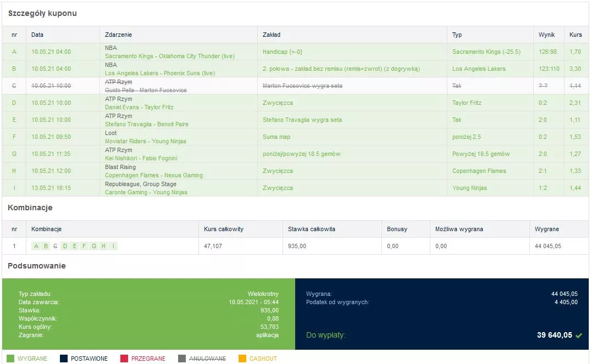Click the green WYGRANE legend square
Screen dimensions: 592x364
pos(11,359)
